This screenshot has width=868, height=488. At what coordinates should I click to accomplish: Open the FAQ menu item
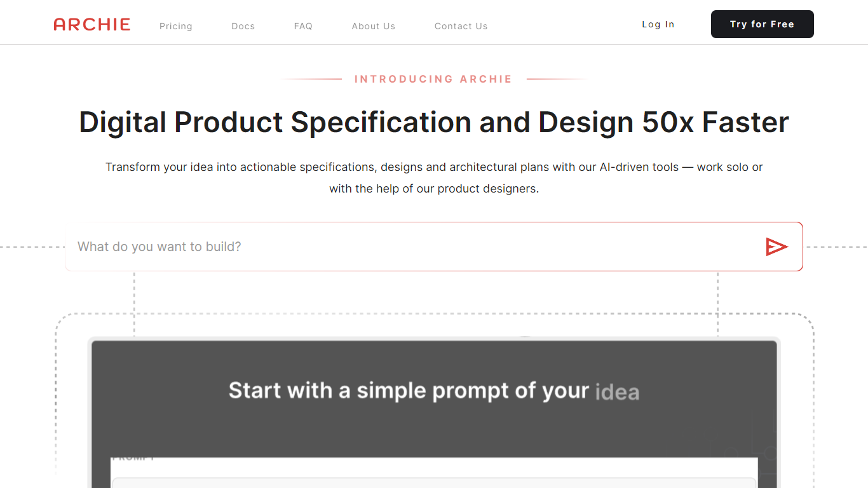point(303,26)
